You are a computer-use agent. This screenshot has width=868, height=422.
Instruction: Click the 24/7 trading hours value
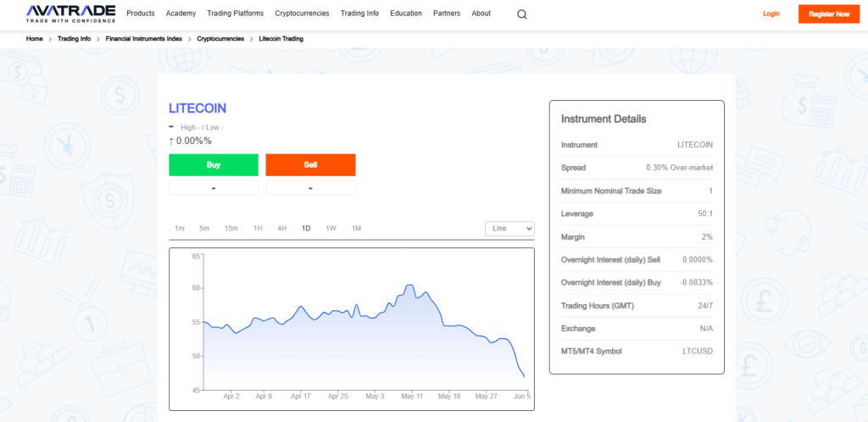pos(705,306)
